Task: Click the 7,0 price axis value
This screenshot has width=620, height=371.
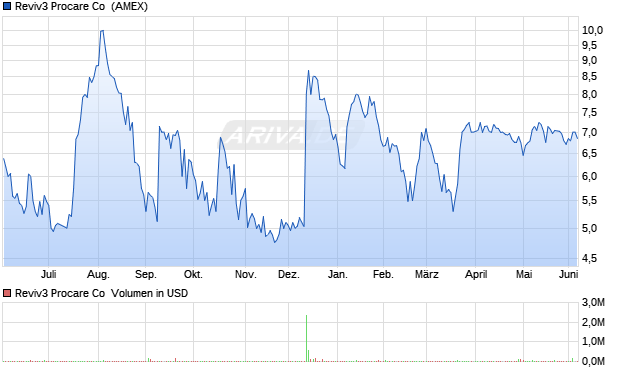Action: pos(589,132)
